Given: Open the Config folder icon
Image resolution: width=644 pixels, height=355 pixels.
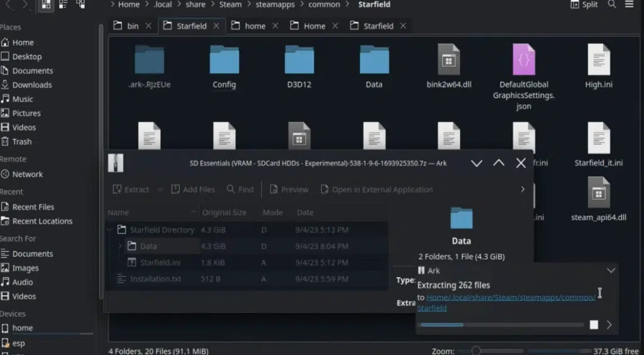Looking at the screenshot, I should point(225,60).
